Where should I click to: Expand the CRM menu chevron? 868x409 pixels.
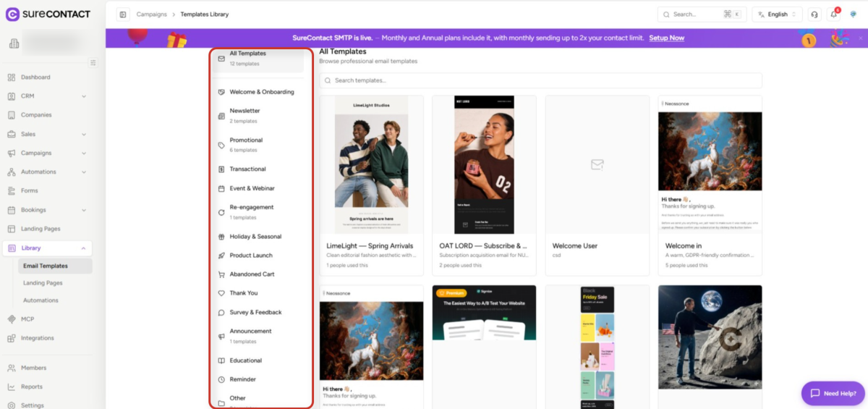coord(84,96)
